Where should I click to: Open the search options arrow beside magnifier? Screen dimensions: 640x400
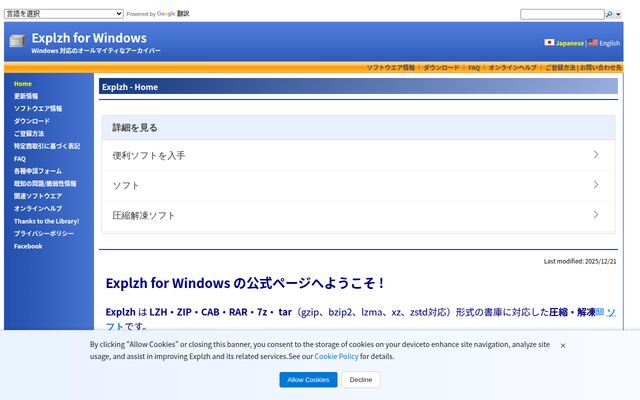[x=618, y=14]
